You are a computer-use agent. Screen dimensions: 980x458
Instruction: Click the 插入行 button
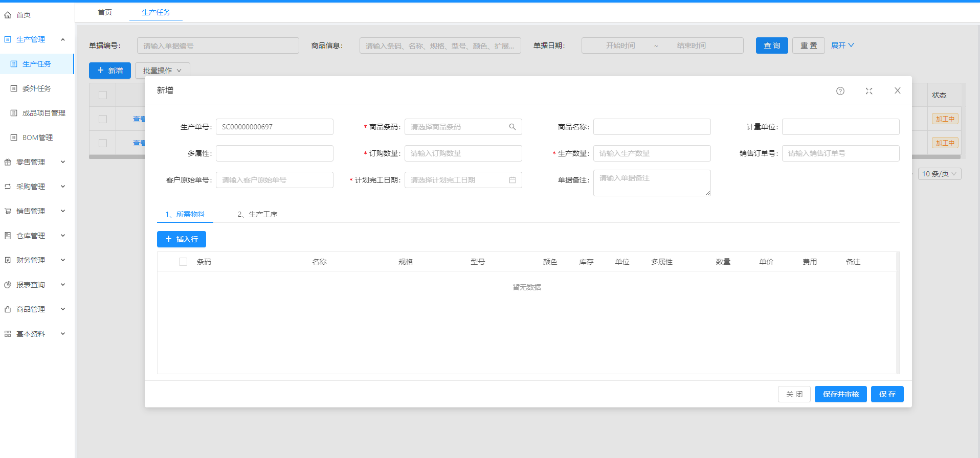coord(182,239)
